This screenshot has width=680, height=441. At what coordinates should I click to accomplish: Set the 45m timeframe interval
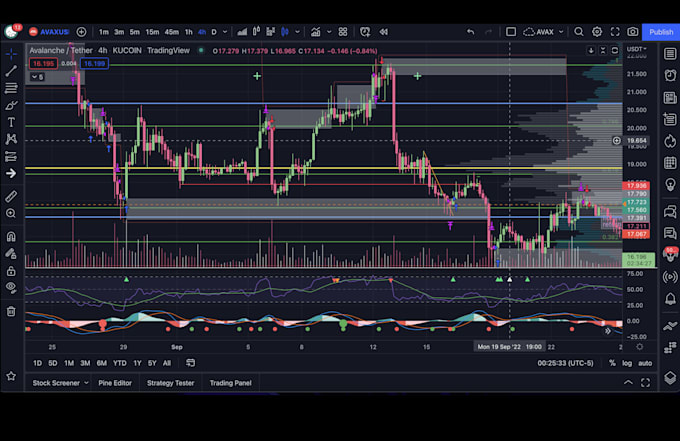point(171,32)
